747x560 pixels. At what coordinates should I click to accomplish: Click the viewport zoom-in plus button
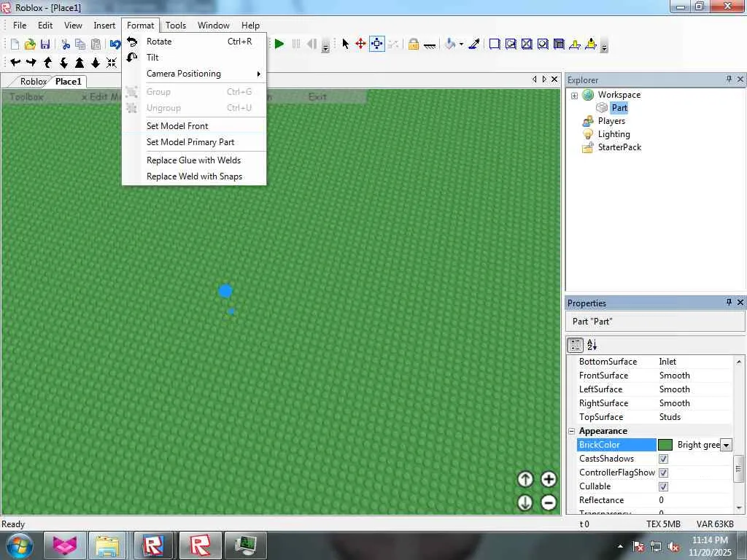pos(549,480)
